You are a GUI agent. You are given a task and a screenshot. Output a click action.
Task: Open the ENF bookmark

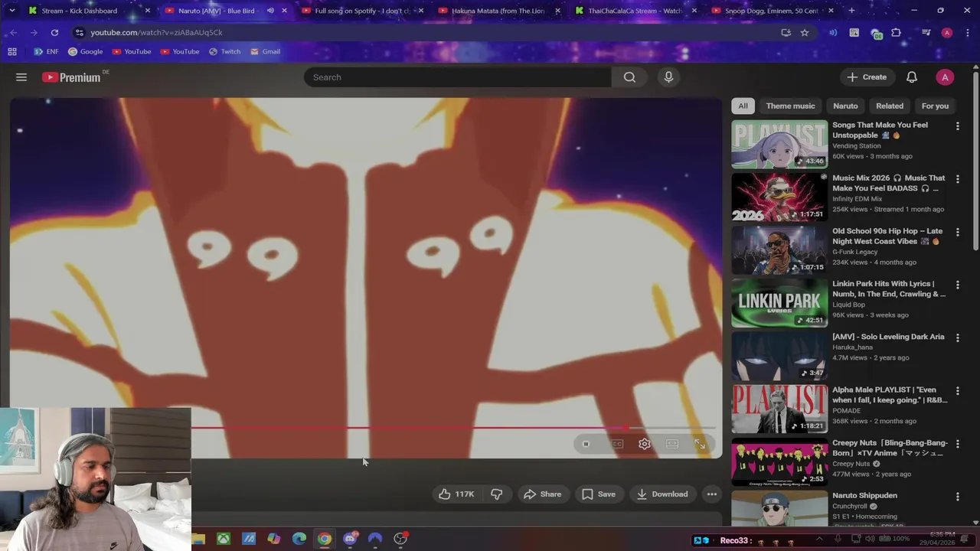pos(46,51)
